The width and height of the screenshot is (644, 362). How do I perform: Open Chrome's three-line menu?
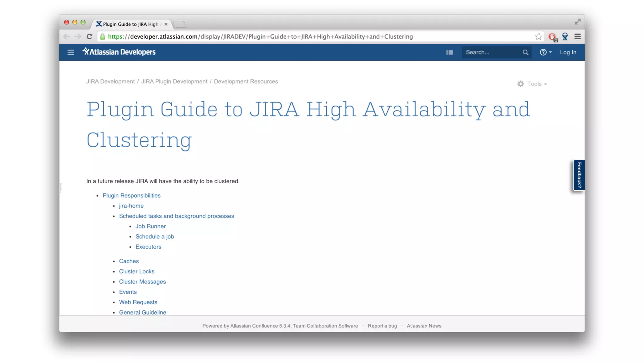tap(577, 36)
